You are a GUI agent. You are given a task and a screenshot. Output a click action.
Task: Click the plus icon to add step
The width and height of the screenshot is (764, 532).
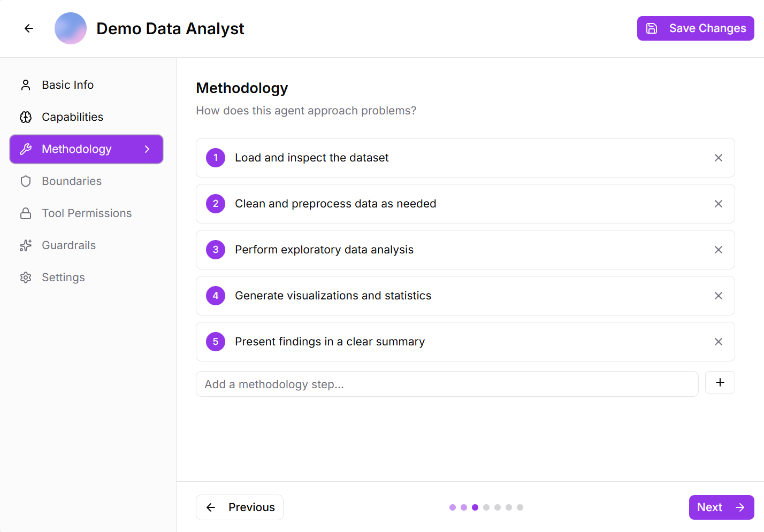coord(720,382)
